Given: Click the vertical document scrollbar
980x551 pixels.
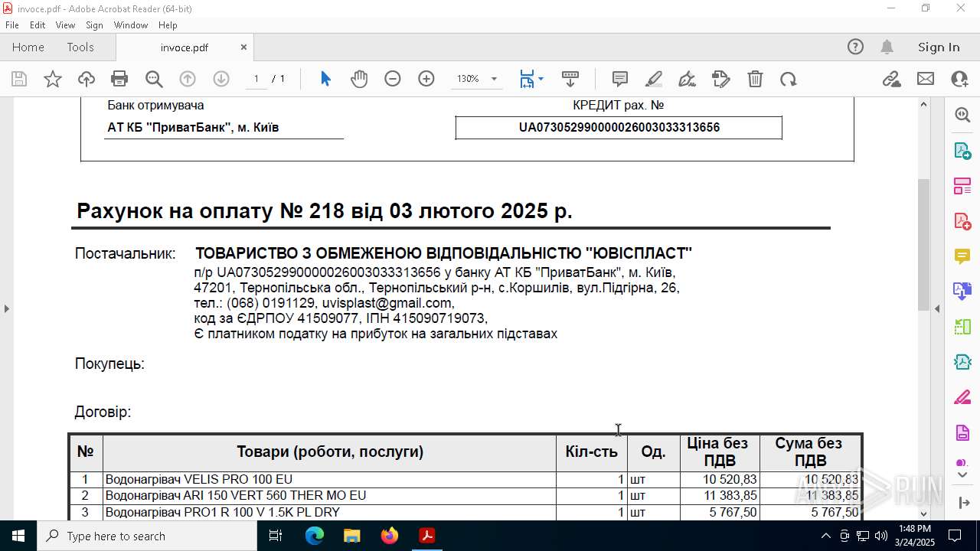Looking at the screenshot, I should (x=923, y=245).
